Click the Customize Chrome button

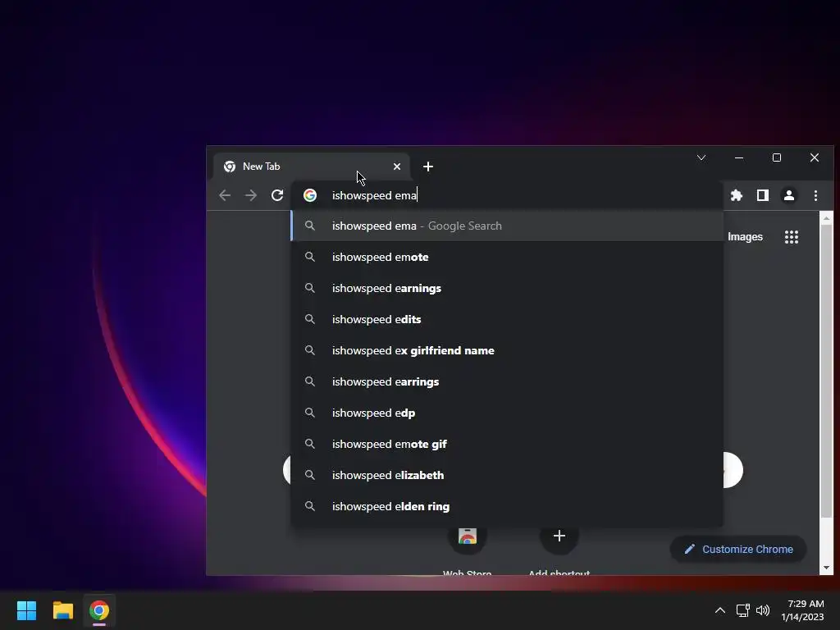click(x=738, y=549)
